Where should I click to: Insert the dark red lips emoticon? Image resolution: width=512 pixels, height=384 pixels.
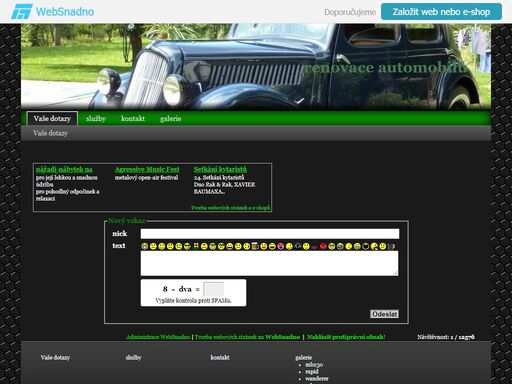(315, 247)
